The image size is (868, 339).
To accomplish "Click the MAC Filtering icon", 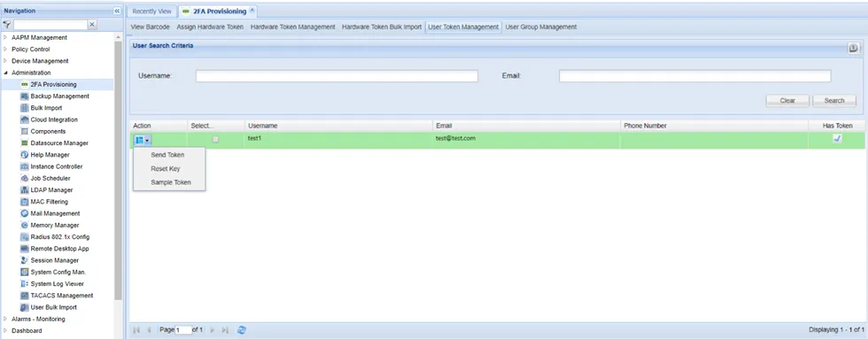I will pos(25,201).
